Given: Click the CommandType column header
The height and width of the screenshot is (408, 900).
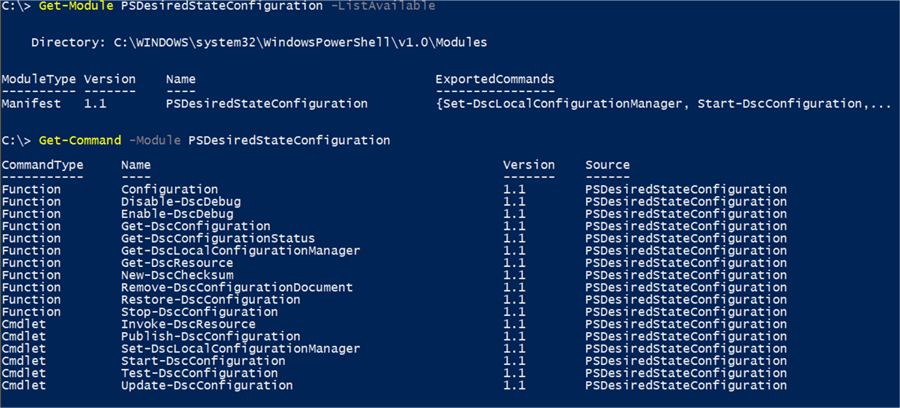Looking at the screenshot, I should (x=42, y=165).
